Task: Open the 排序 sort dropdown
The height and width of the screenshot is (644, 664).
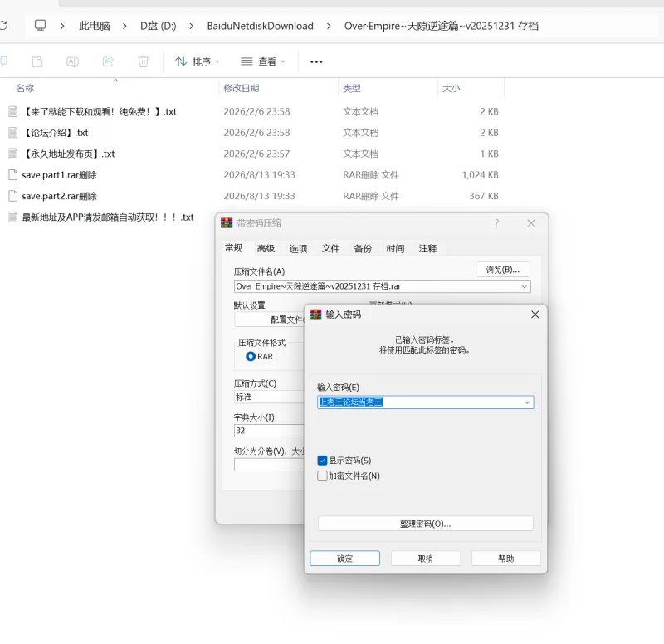Action: tap(198, 61)
